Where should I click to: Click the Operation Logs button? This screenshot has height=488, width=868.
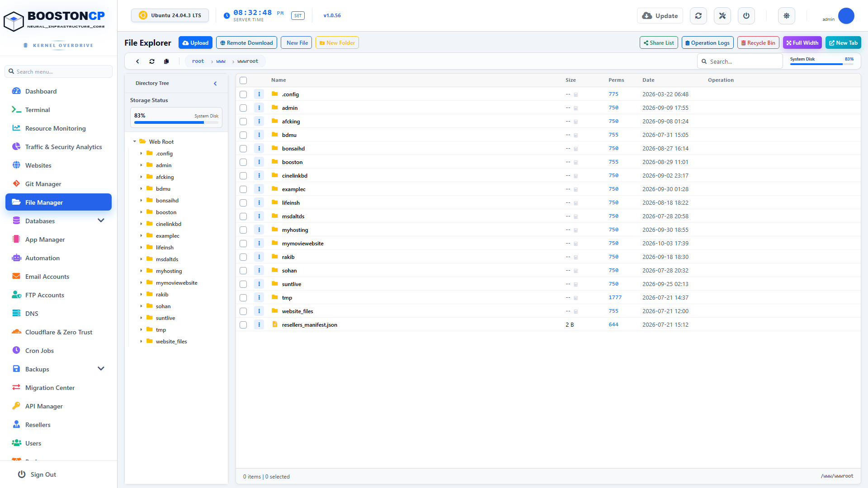coord(708,42)
